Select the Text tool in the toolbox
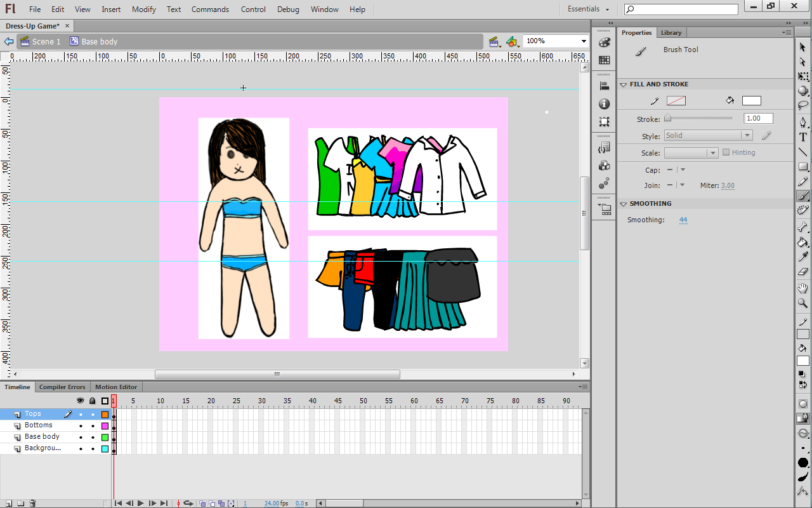Image resolution: width=812 pixels, height=508 pixels. [803, 137]
